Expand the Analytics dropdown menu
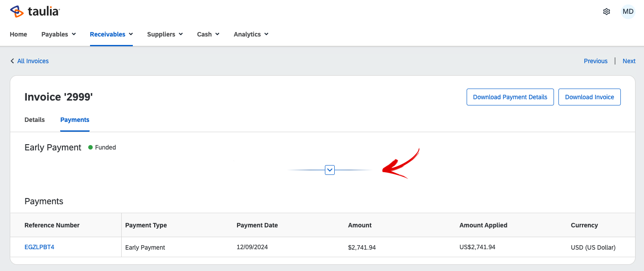This screenshot has width=644, height=271. point(251,34)
